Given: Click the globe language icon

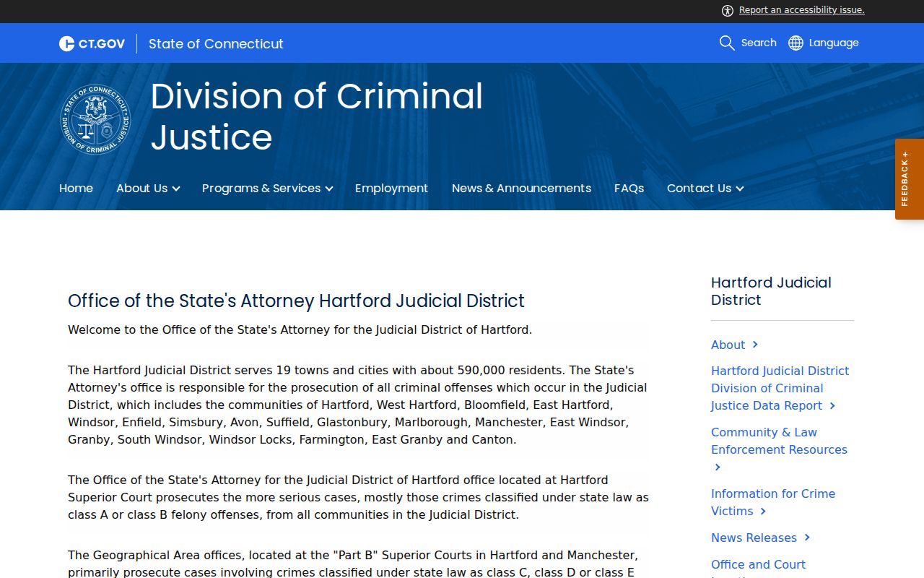Looking at the screenshot, I should click(x=796, y=43).
